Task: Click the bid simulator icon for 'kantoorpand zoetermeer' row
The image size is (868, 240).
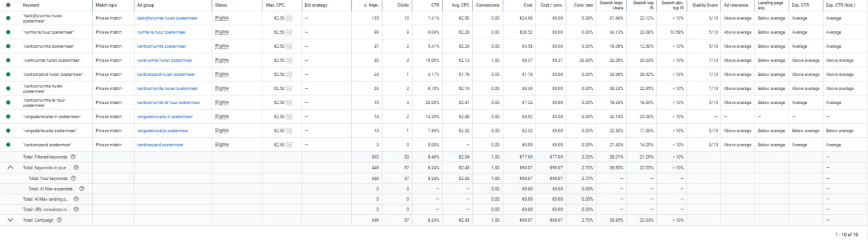Action: [x=289, y=145]
